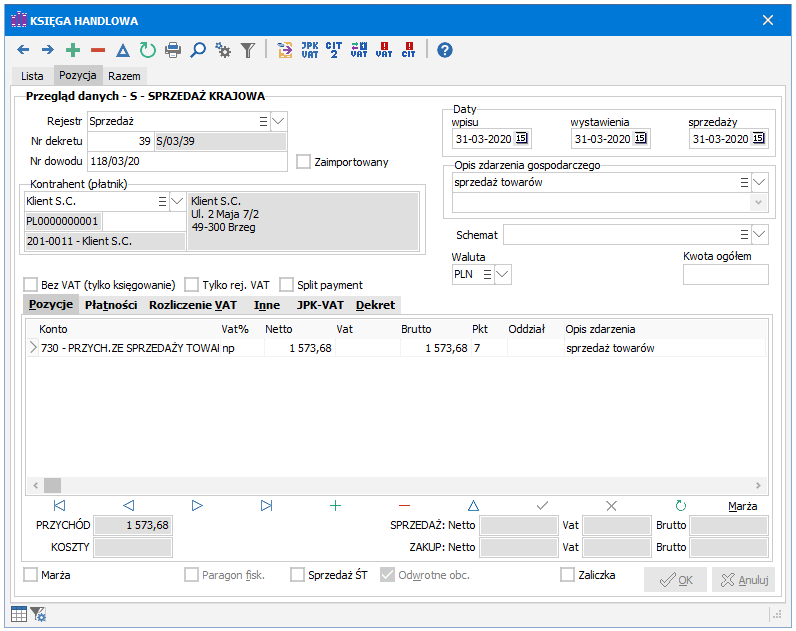Image resolution: width=796 pixels, height=631 pixels.
Task: Click the Nr dowodu field 118/03/20
Action: 187,161
